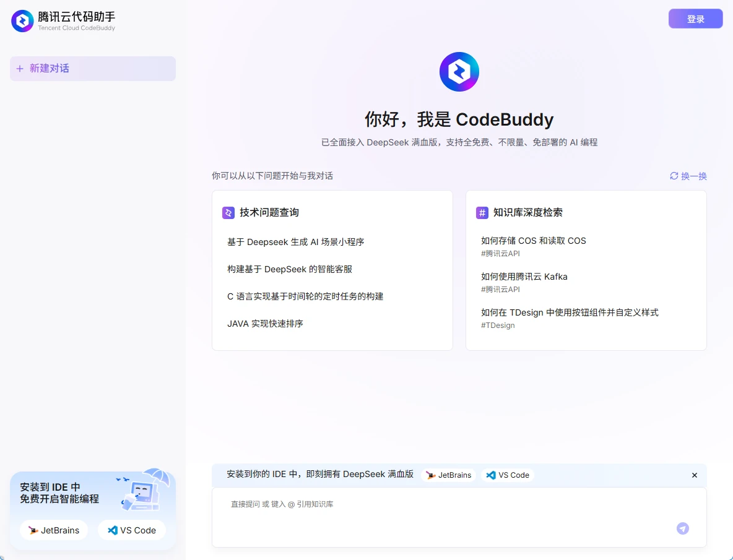Click JetBrains chip in banner above input

(x=448, y=475)
